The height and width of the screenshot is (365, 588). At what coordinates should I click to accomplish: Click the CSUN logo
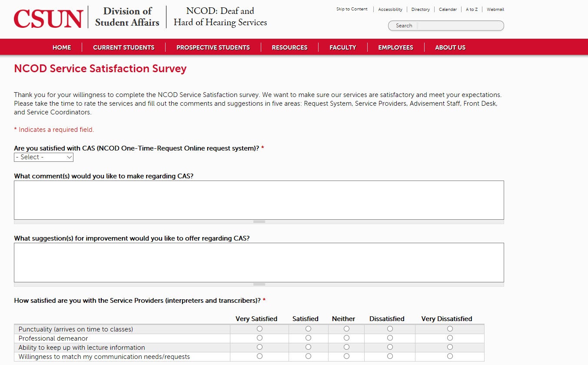pyautogui.click(x=48, y=18)
